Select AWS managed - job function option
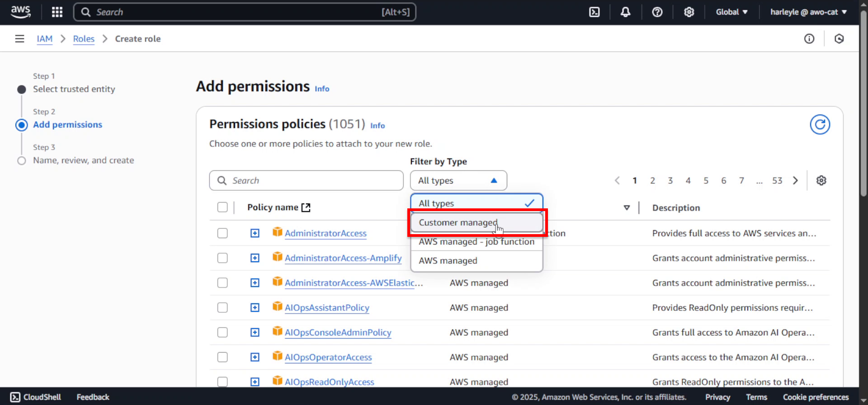Viewport: 868px width, 405px height. 476,242
